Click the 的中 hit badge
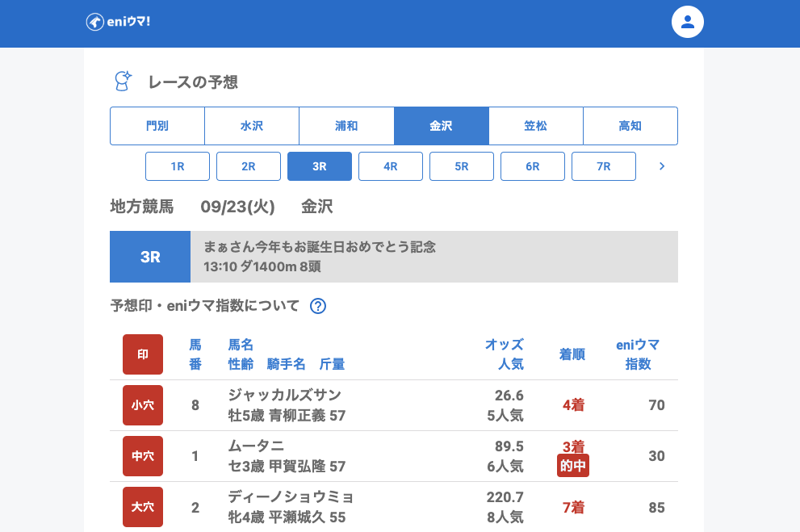800x532 pixels. pyautogui.click(x=573, y=466)
